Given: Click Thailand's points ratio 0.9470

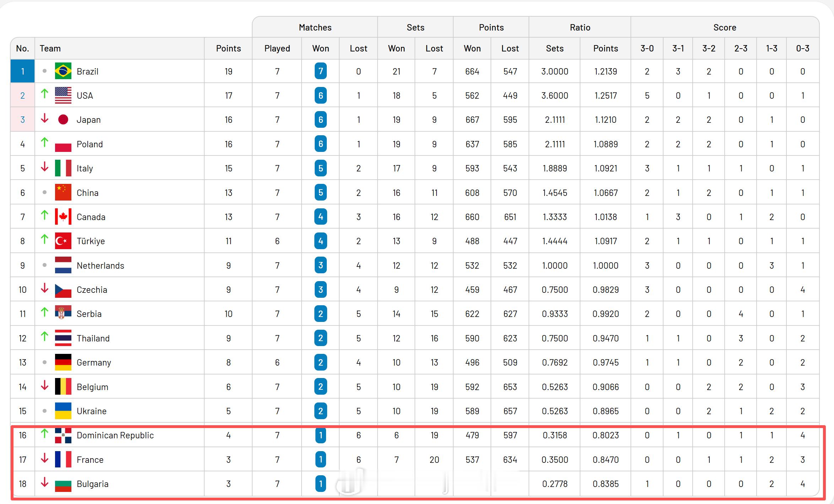Looking at the screenshot, I should tap(606, 338).
